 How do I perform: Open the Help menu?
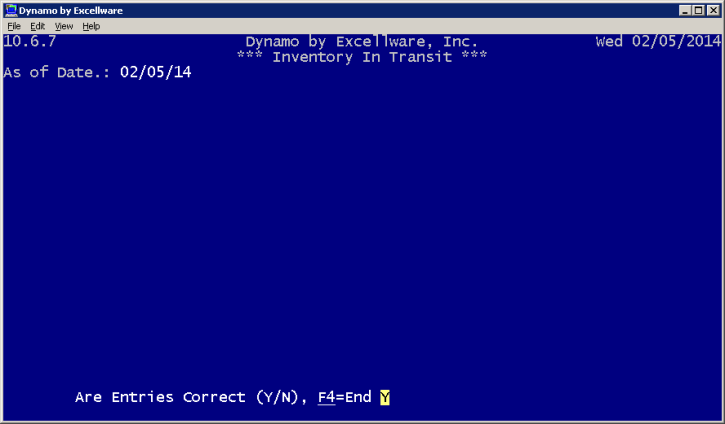click(x=91, y=26)
